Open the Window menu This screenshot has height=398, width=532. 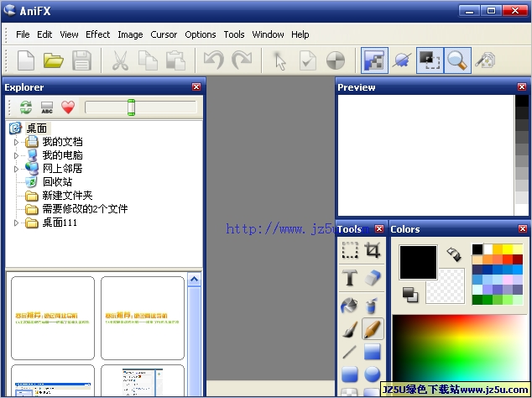268,34
